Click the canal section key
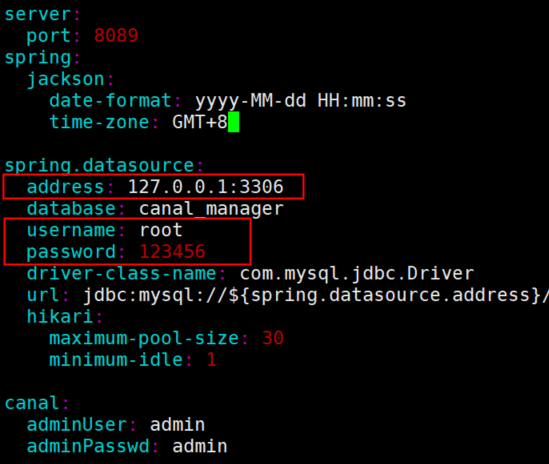Image resolution: width=549 pixels, height=464 pixels. (x=32, y=403)
